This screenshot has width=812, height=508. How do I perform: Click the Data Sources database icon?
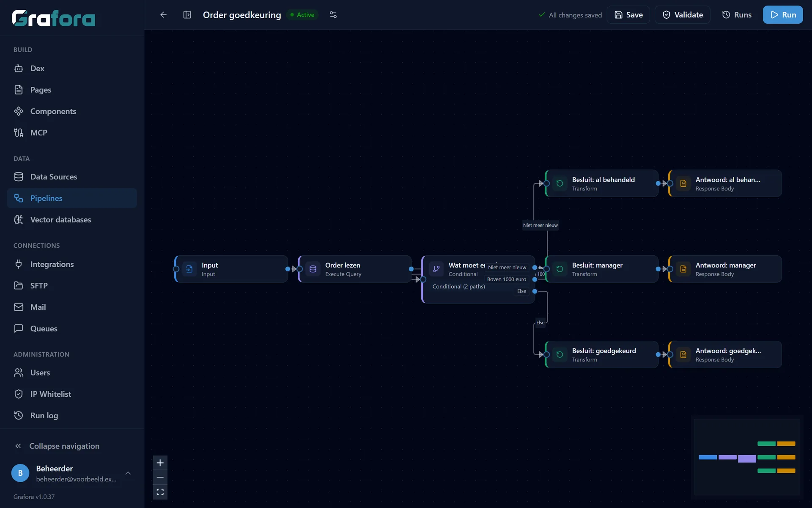pos(19,177)
